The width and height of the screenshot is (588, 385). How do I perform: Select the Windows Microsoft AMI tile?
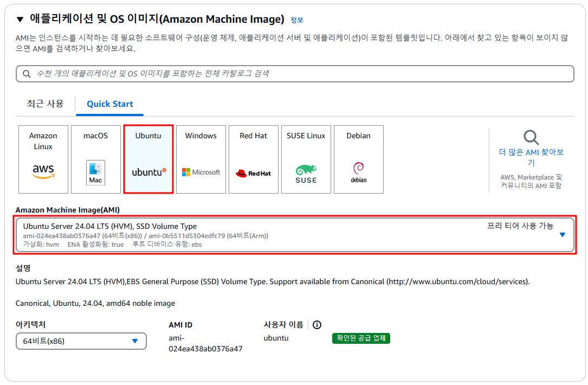(201, 159)
